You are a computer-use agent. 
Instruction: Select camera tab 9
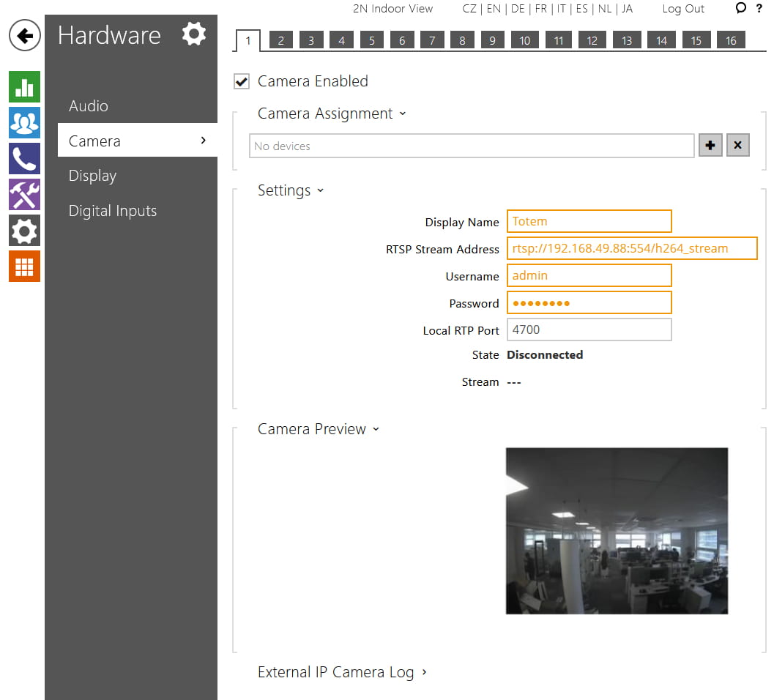(x=493, y=40)
